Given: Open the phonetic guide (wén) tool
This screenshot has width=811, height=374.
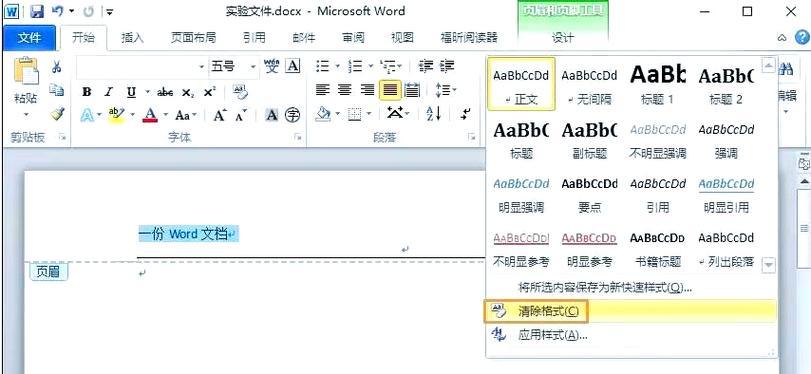Looking at the screenshot, I should (x=272, y=66).
